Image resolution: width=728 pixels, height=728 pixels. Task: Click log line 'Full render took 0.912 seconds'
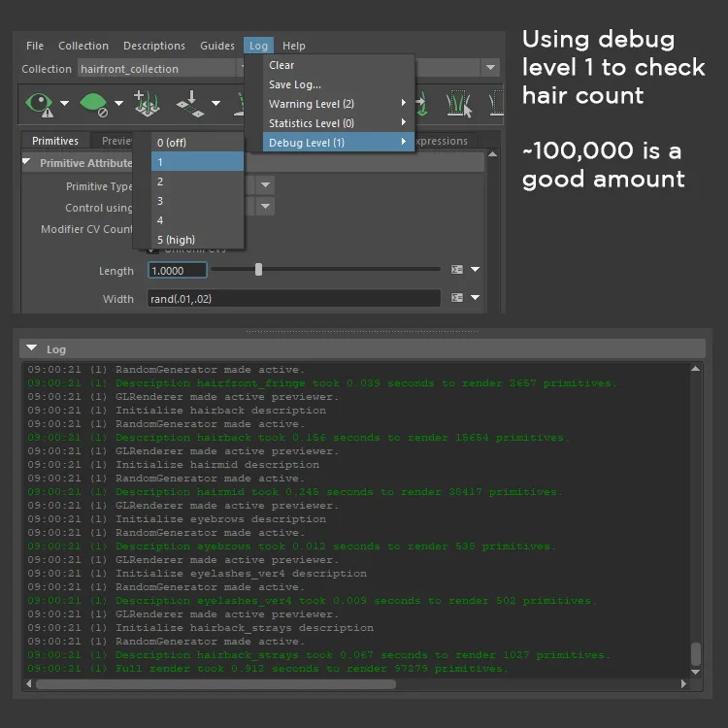[268, 669]
